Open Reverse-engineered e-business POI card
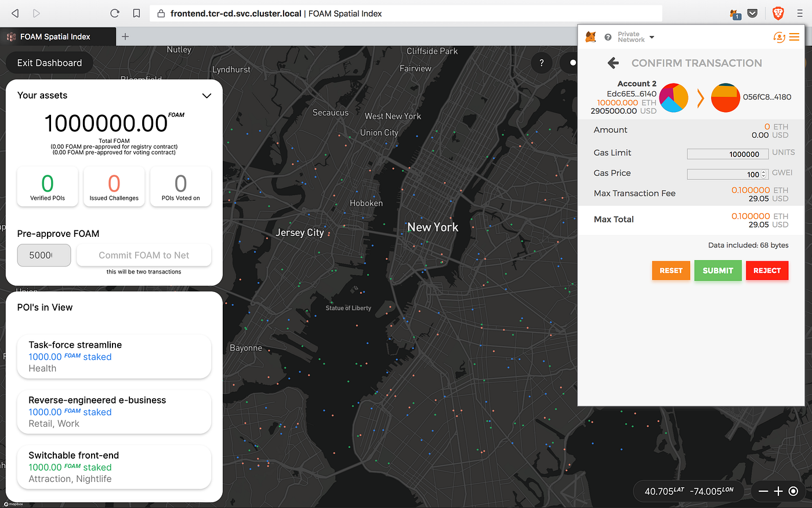 (x=114, y=412)
